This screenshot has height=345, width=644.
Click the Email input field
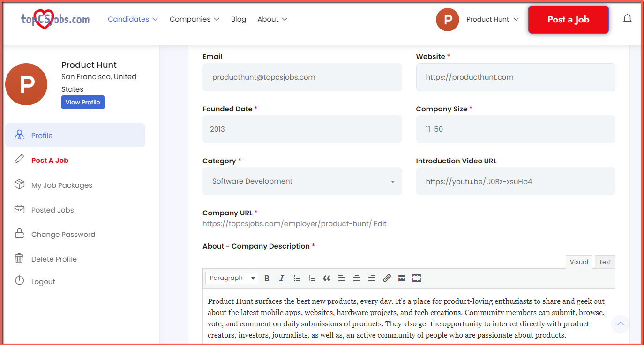(302, 77)
